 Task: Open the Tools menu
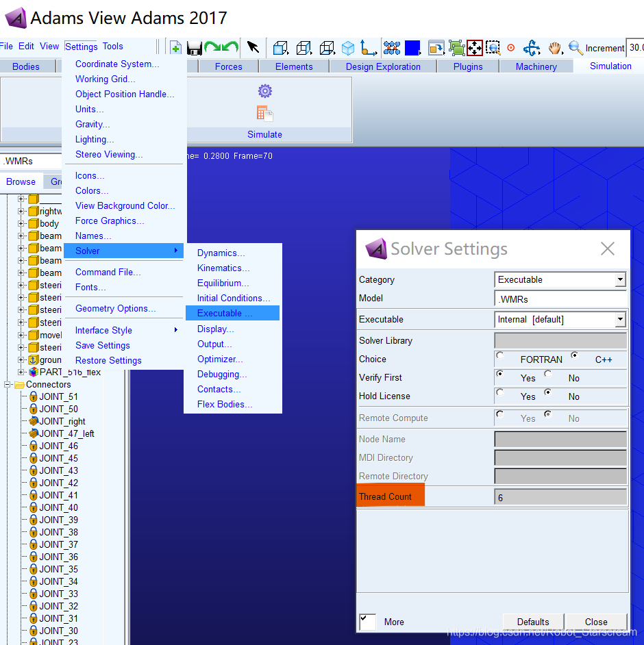pyautogui.click(x=113, y=46)
